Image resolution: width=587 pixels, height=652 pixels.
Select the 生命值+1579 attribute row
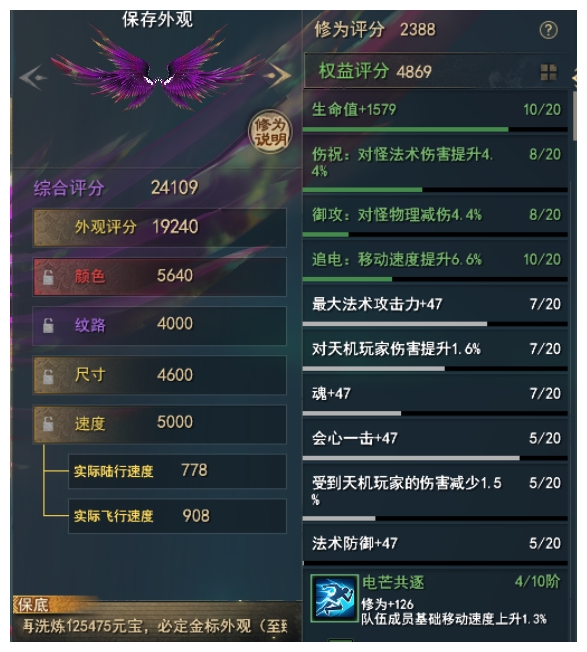(435, 111)
